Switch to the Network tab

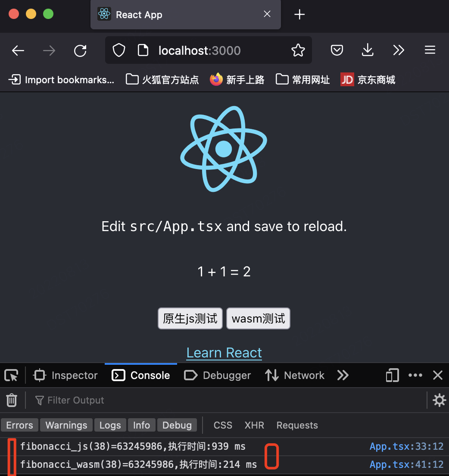[295, 376]
